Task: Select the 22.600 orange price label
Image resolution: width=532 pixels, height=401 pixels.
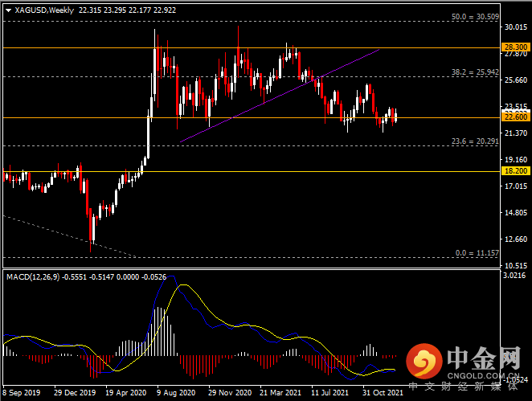Action: pos(516,117)
